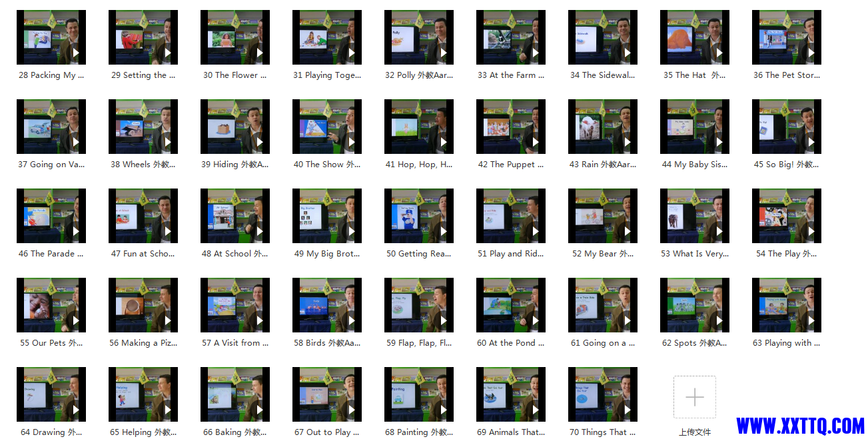Open the upload file plus icon
This screenshot has width=868, height=439.
pyautogui.click(x=694, y=397)
